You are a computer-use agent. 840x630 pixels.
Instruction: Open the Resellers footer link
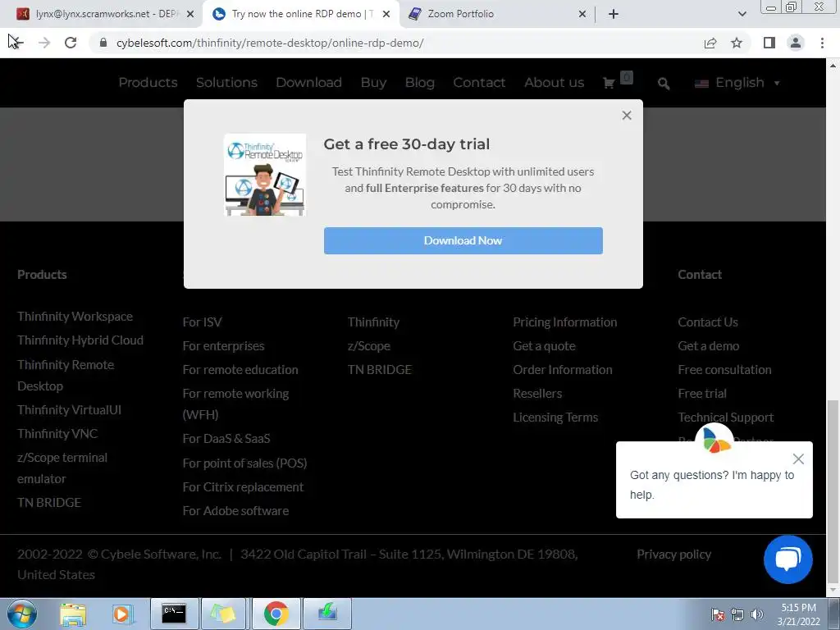[537, 394]
